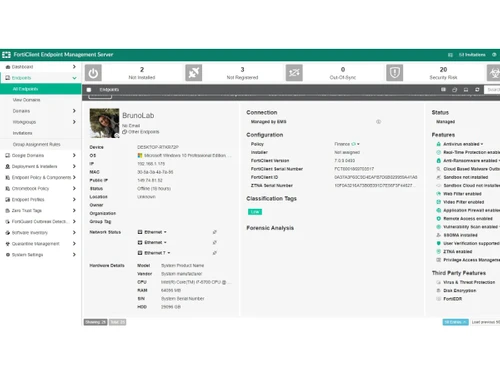
Task: Click link icon beside Ethernet 7
Action: [x=215, y=253]
